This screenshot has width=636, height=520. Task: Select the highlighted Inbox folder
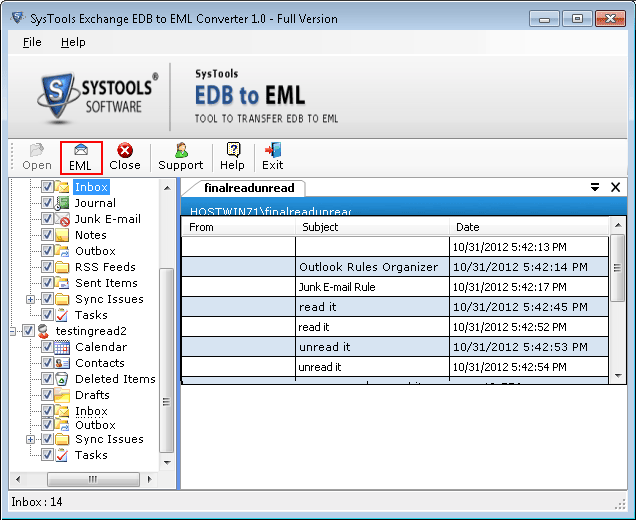pyautogui.click(x=91, y=187)
